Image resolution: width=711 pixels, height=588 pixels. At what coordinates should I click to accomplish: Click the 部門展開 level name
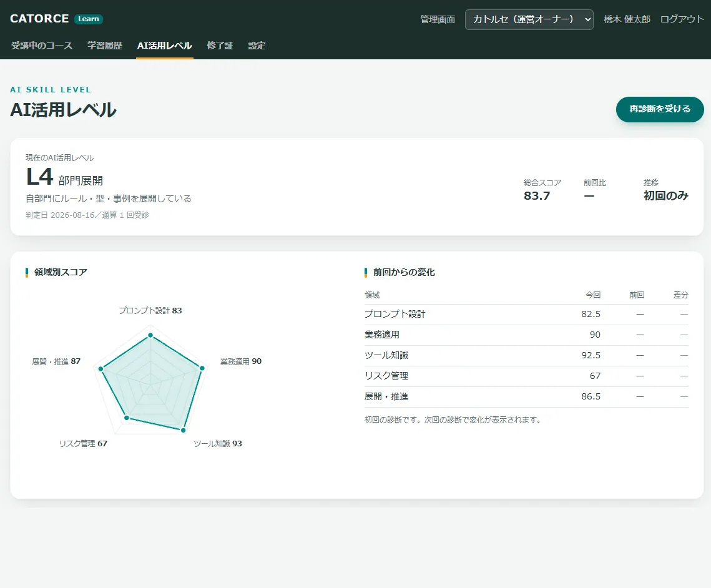[x=81, y=180]
